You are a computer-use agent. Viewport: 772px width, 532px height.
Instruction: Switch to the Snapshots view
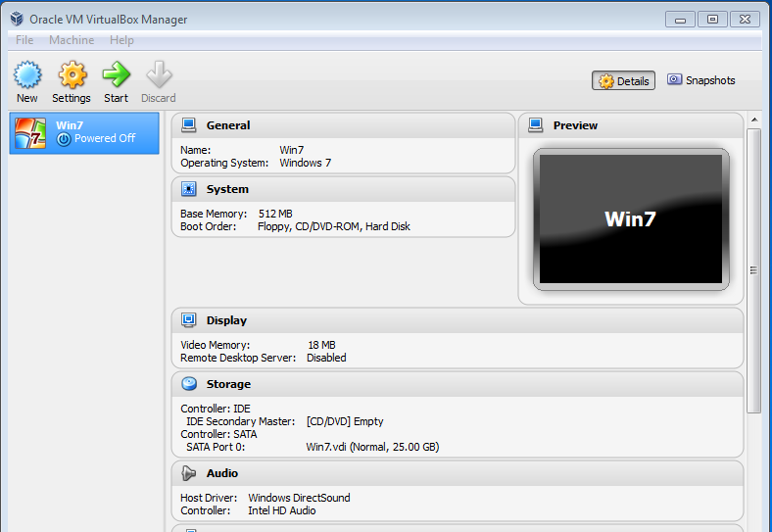pyautogui.click(x=701, y=80)
